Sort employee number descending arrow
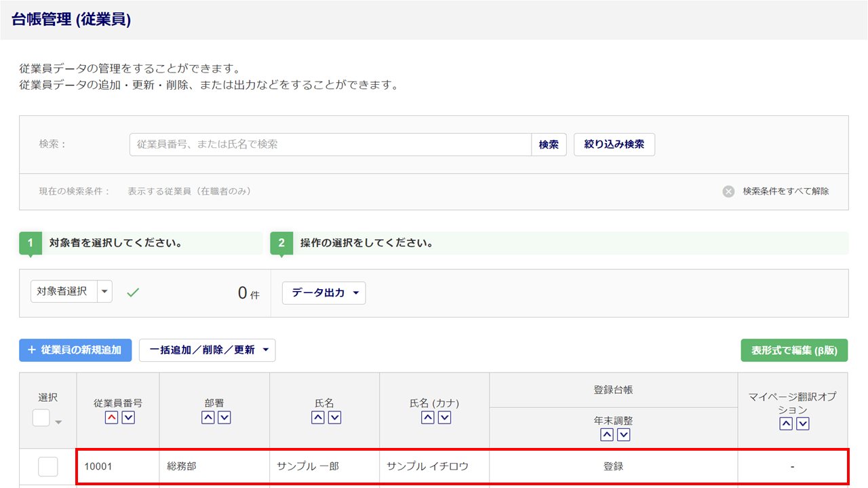 click(128, 418)
